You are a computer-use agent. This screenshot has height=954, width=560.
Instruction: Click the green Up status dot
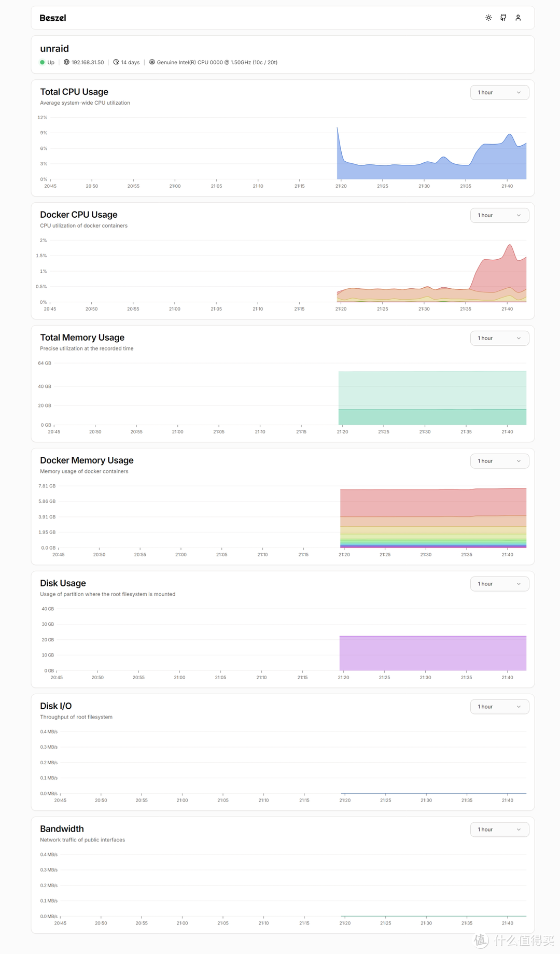43,62
